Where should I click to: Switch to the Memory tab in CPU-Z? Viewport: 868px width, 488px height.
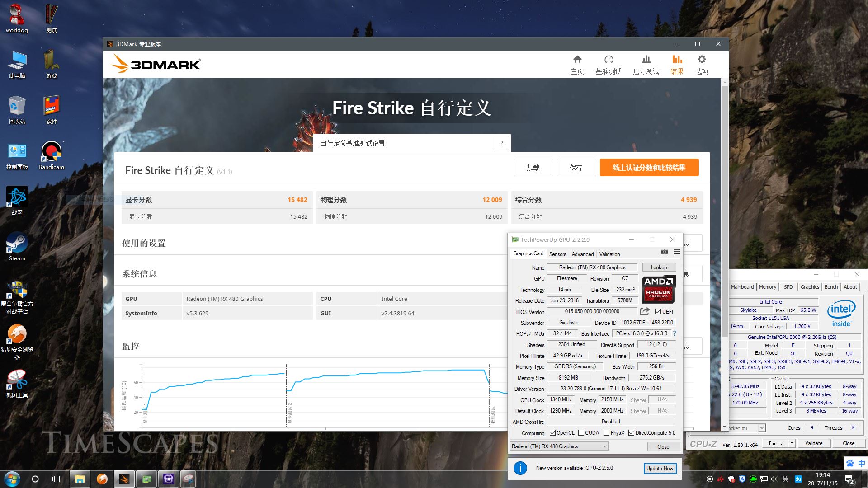[x=768, y=287]
